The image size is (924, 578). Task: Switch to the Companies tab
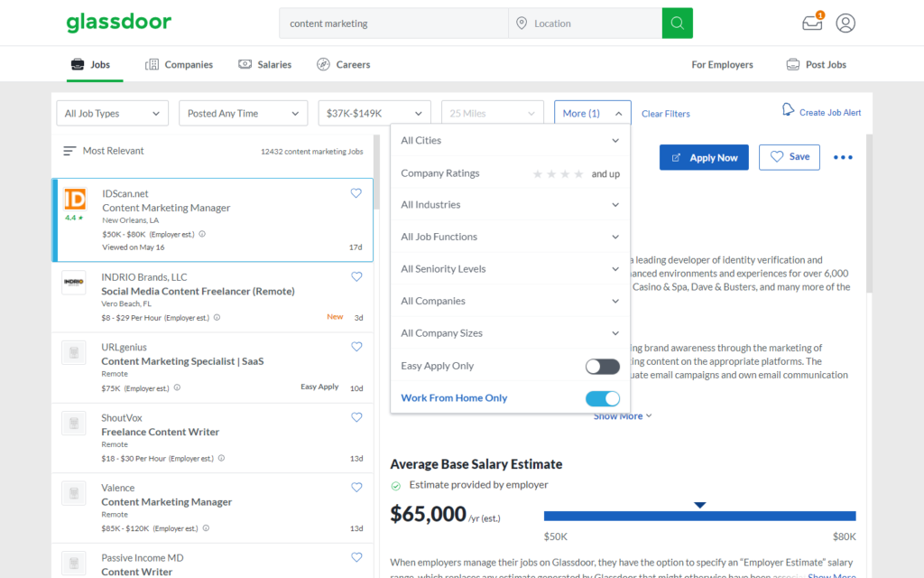click(180, 64)
